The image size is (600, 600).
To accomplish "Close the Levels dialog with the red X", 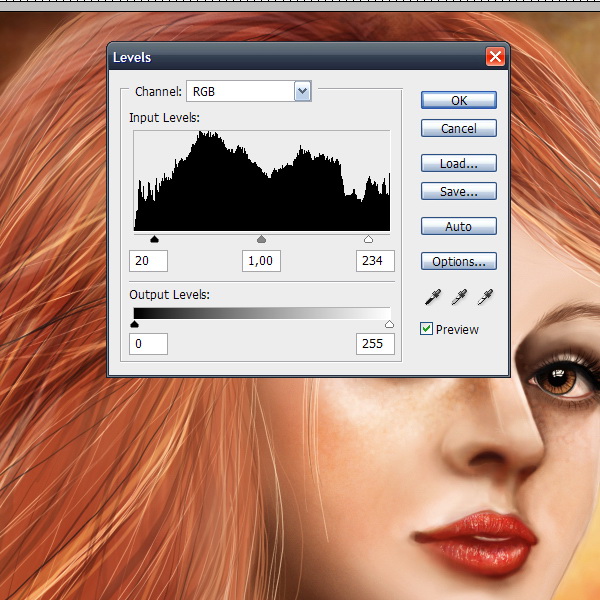I will pyautogui.click(x=495, y=57).
